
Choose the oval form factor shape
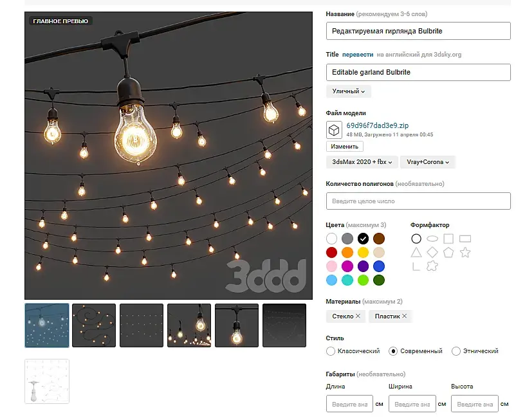[x=432, y=239]
